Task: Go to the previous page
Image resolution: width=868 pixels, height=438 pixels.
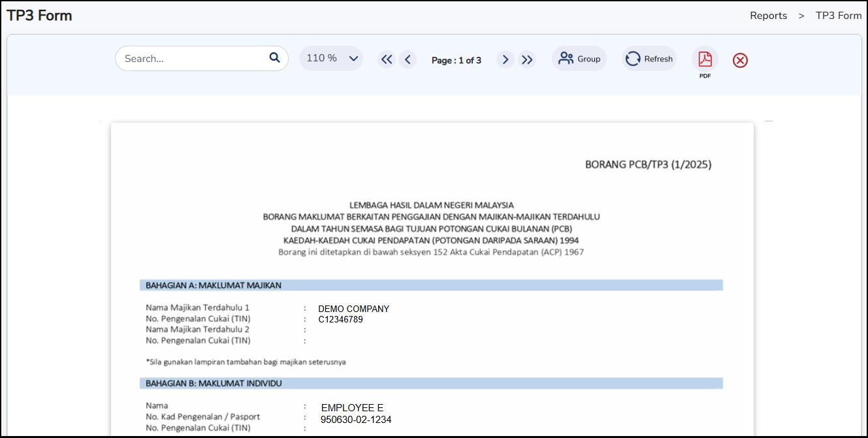Action: pyautogui.click(x=408, y=60)
